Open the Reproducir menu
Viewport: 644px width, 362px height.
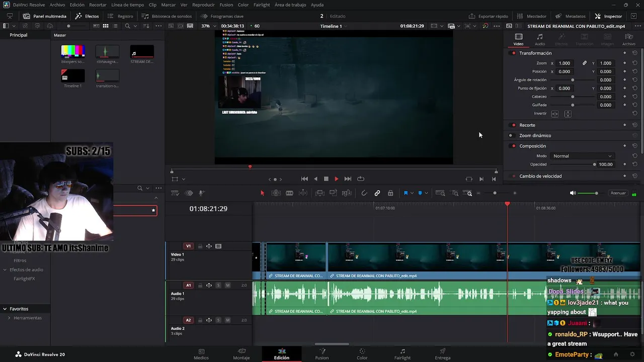point(203,5)
